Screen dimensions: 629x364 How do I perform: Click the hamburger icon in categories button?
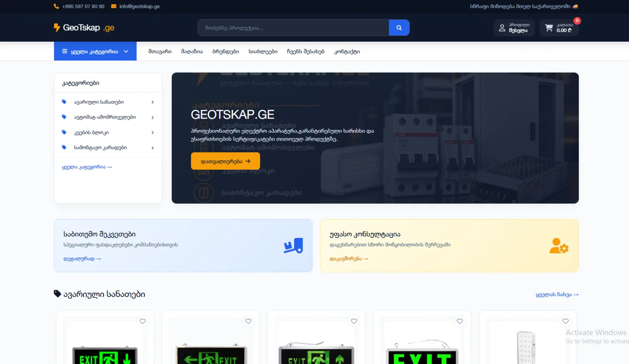pos(64,51)
